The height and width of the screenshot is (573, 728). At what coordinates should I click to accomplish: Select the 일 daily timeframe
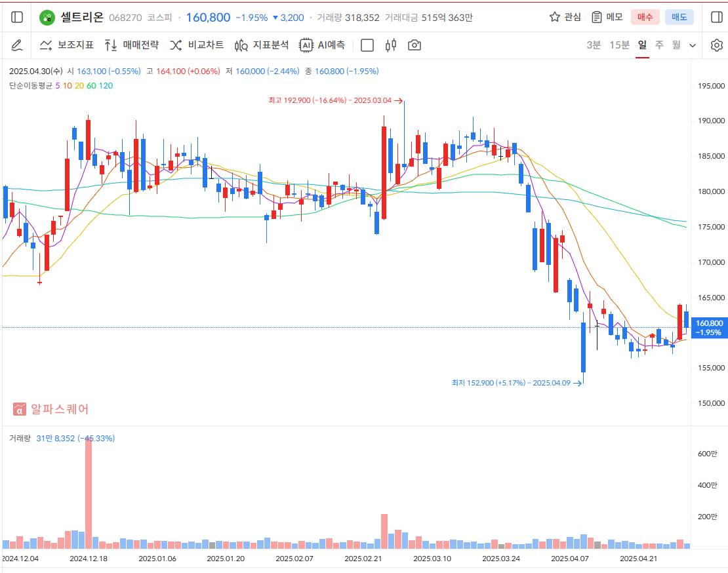pyautogui.click(x=642, y=45)
